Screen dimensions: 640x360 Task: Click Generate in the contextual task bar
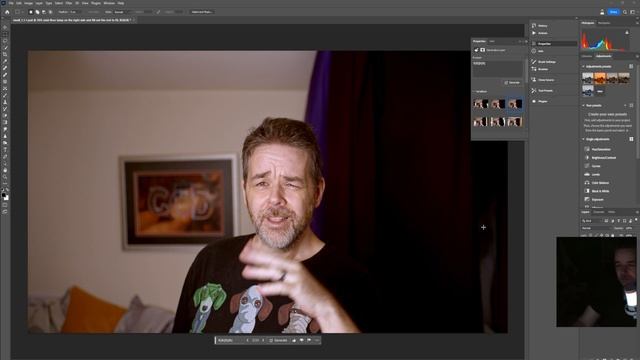click(278, 340)
